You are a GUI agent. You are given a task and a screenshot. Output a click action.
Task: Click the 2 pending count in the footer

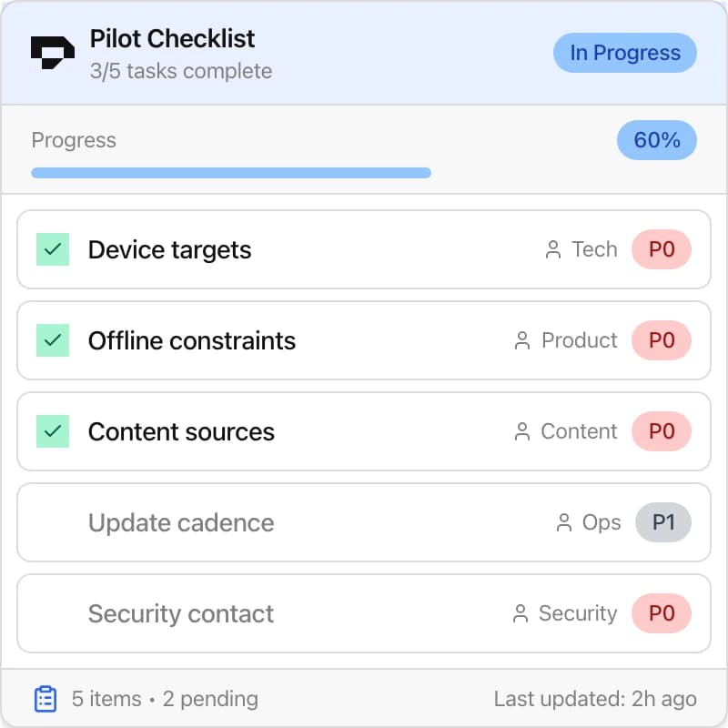tap(210, 699)
